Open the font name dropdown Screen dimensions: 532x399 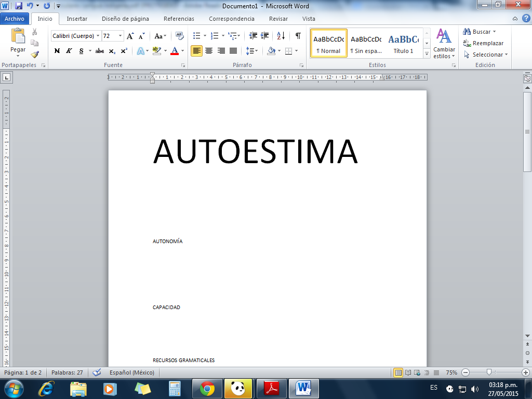click(x=98, y=36)
